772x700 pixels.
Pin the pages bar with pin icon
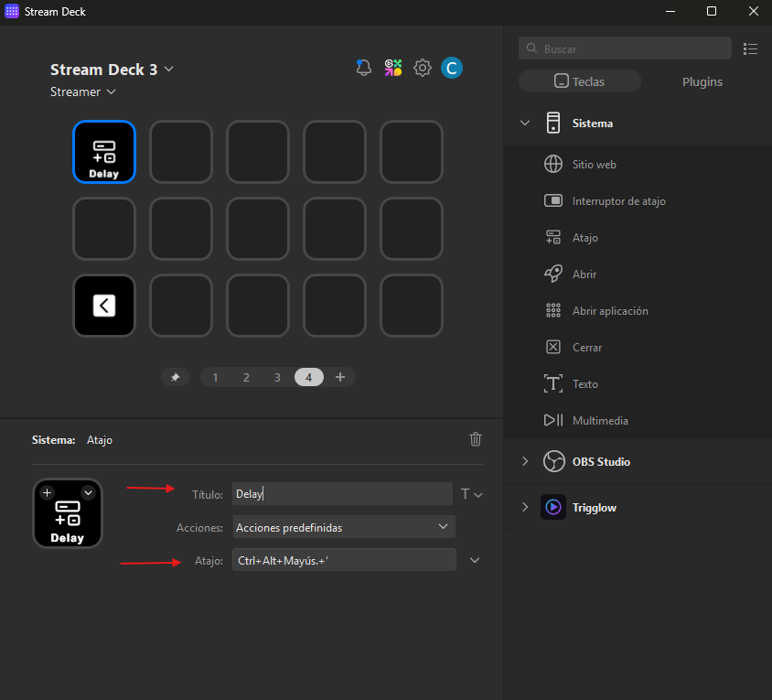coord(176,377)
